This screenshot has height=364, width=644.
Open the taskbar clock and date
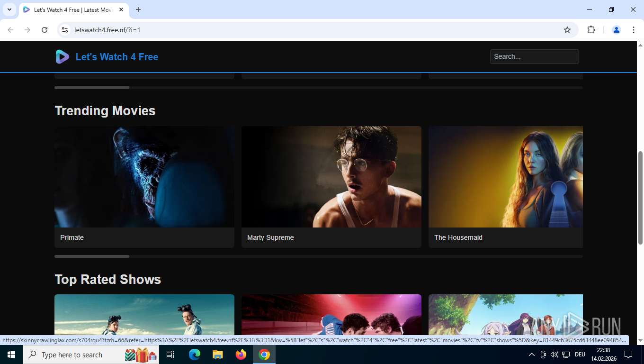[x=603, y=355]
